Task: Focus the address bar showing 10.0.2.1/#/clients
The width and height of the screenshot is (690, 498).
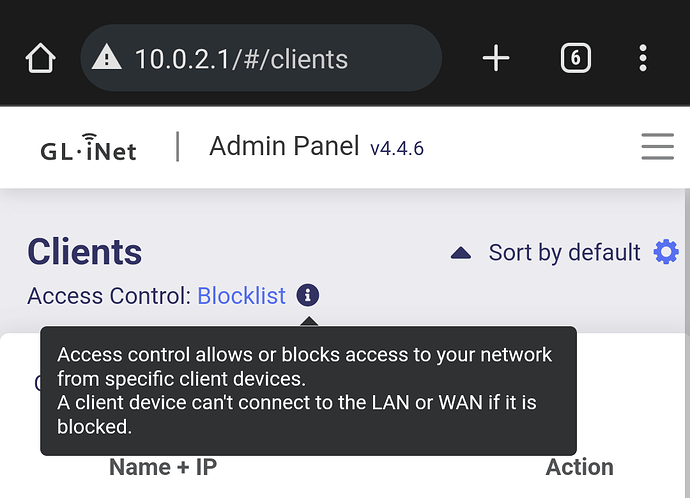Action: (260, 59)
